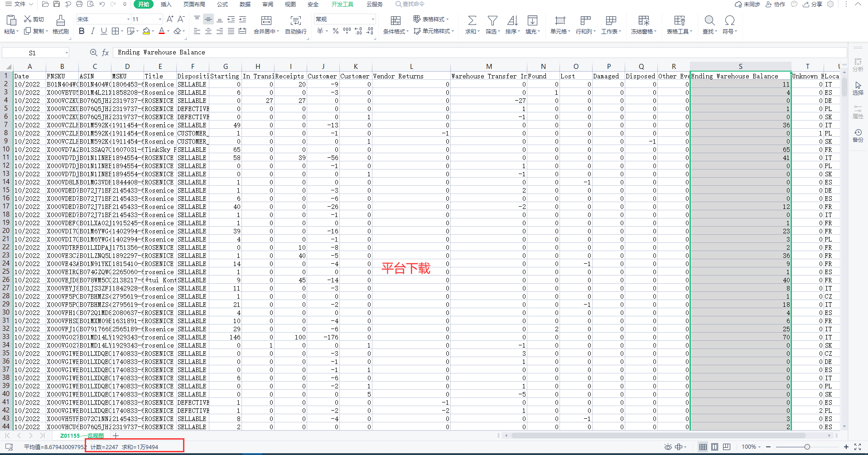The height and width of the screenshot is (455, 868).
Task: Click the Undo arrow icon
Action: coord(102,4)
